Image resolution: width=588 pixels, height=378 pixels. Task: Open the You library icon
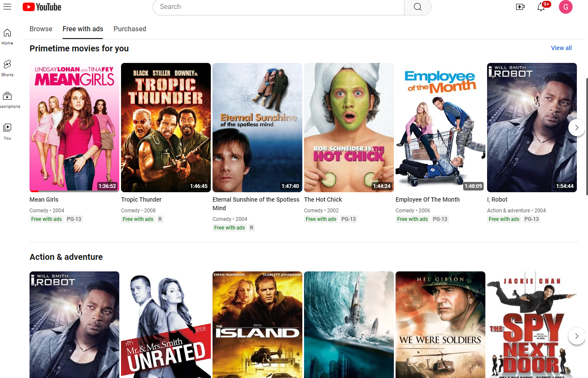pyautogui.click(x=7, y=131)
